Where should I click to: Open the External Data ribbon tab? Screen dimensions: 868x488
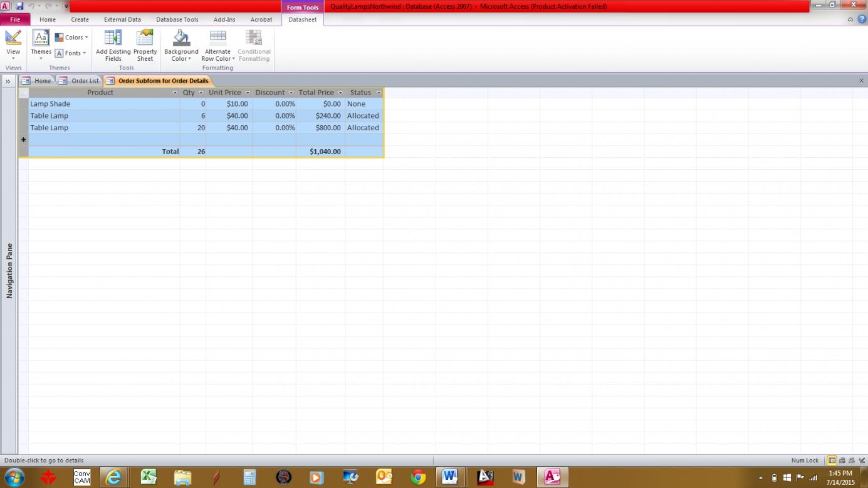click(122, 19)
